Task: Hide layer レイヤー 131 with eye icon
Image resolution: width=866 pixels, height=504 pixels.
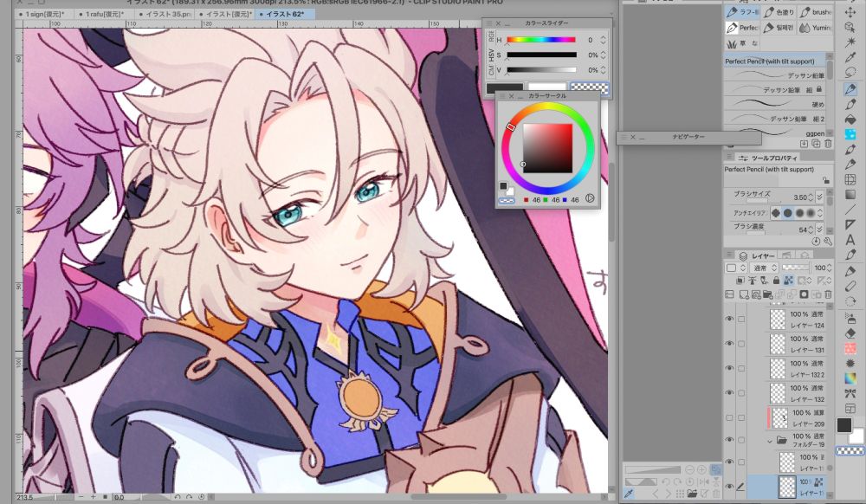Action: coord(729,343)
